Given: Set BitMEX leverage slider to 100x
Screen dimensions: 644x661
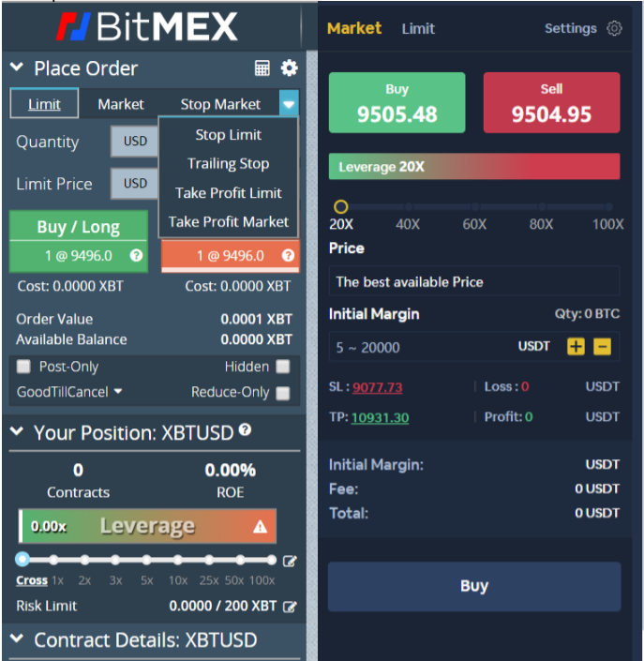Looking at the screenshot, I should click(272, 560).
